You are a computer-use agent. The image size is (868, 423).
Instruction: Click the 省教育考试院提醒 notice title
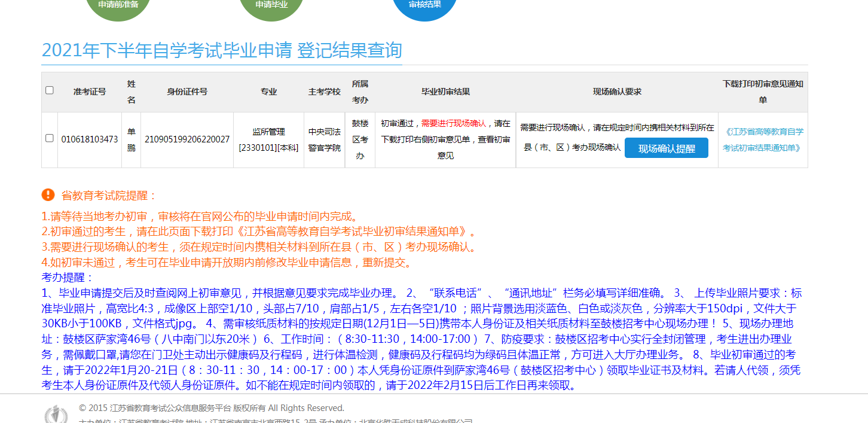point(109,196)
